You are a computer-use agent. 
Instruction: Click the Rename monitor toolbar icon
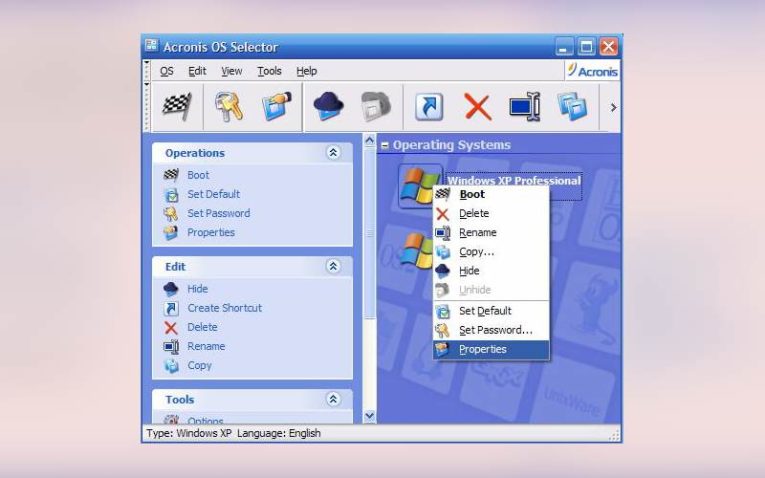click(x=525, y=106)
